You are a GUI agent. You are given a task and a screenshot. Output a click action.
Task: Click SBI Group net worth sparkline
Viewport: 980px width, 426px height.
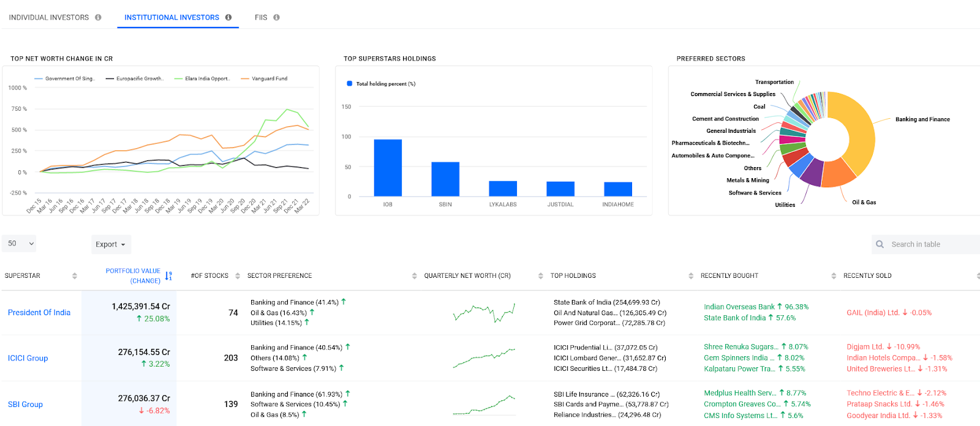pyautogui.click(x=484, y=405)
